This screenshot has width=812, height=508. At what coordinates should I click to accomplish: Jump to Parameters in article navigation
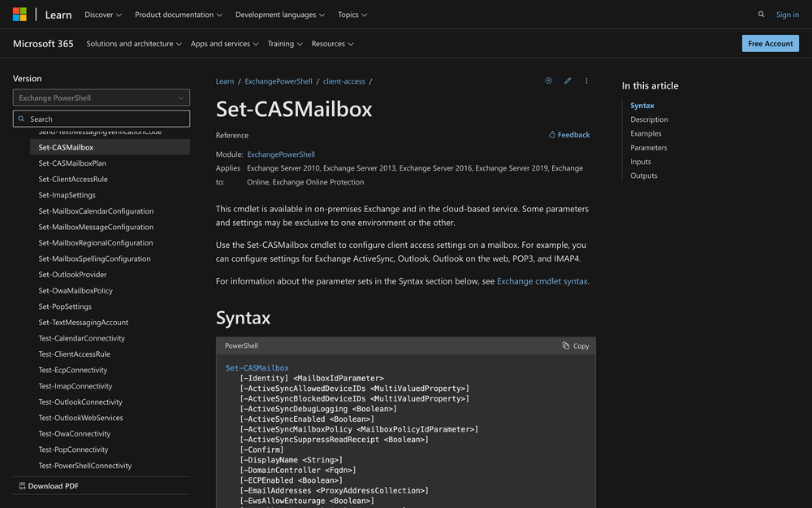pyautogui.click(x=649, y=148)
